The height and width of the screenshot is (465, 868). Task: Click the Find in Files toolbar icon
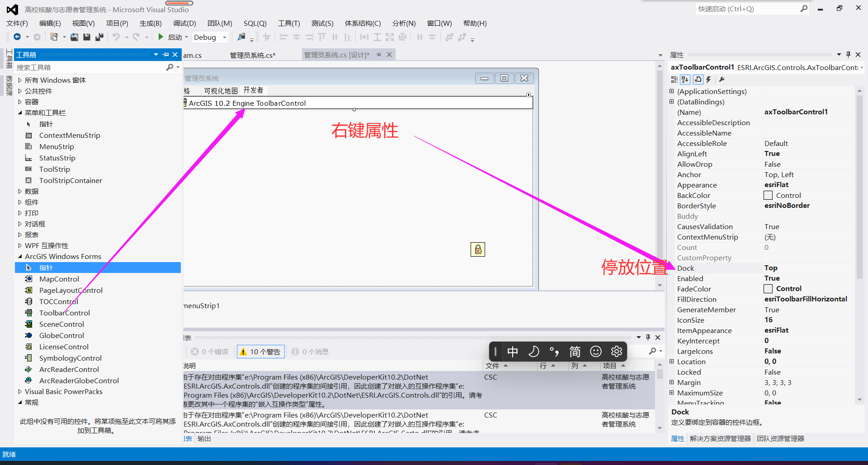pyautogui.click(x=241, y=37)
